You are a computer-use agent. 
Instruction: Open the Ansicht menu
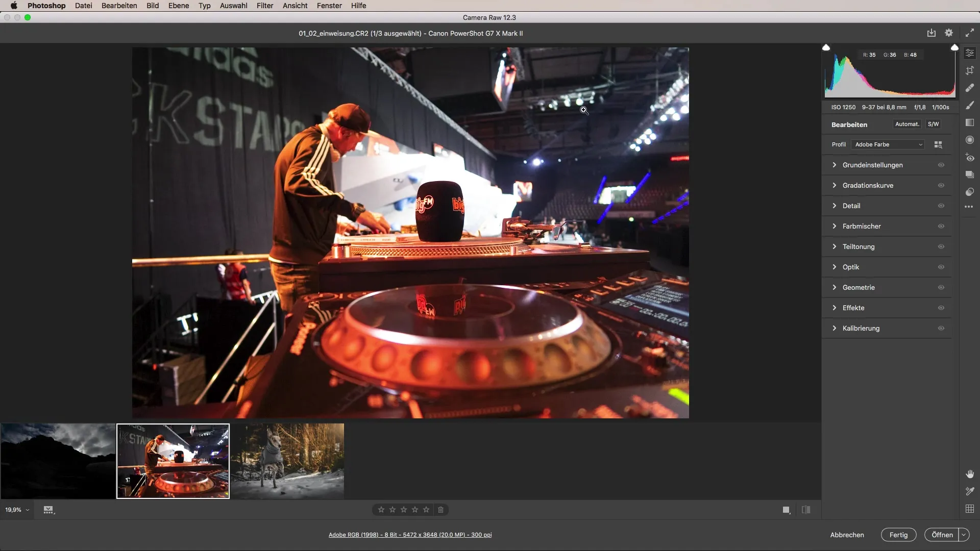coord(295,6)
